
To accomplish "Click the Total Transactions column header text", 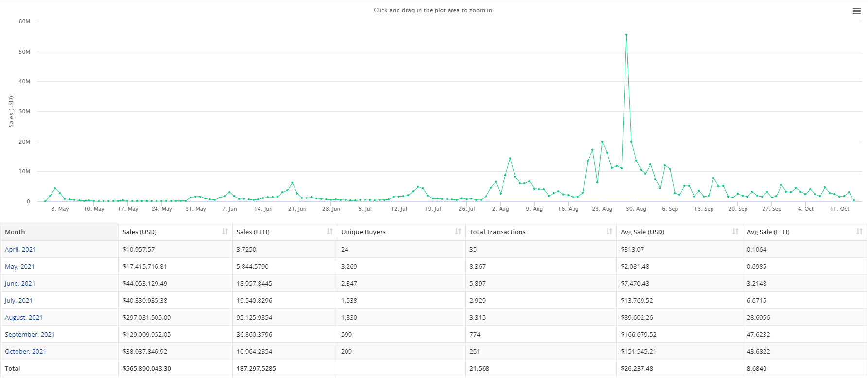I will 498,232.
